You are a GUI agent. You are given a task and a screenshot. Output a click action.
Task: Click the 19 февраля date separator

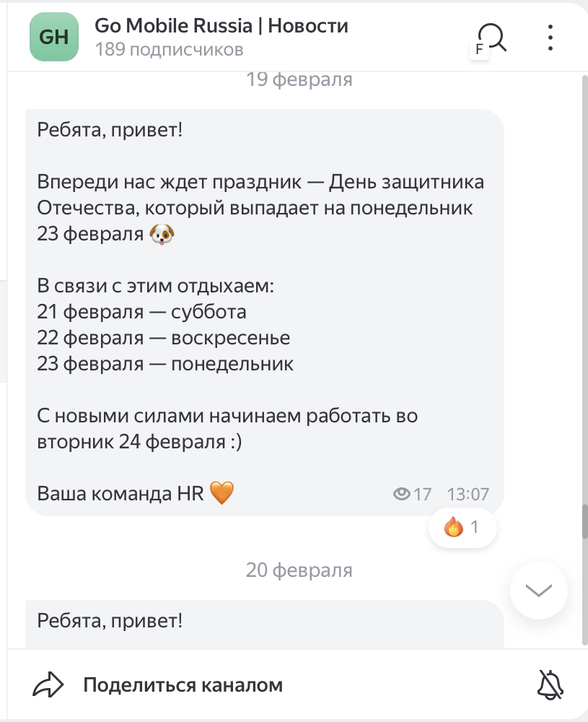(299, 79)
